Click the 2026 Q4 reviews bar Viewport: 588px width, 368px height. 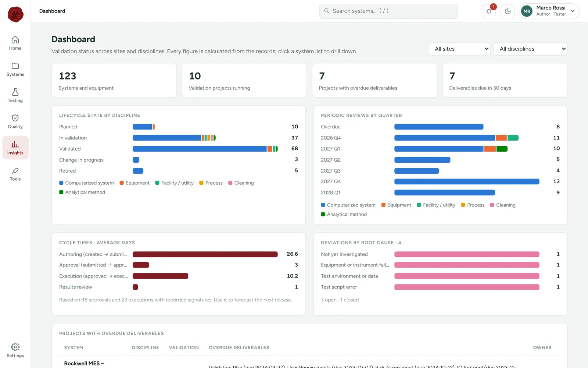coord(456,138)
